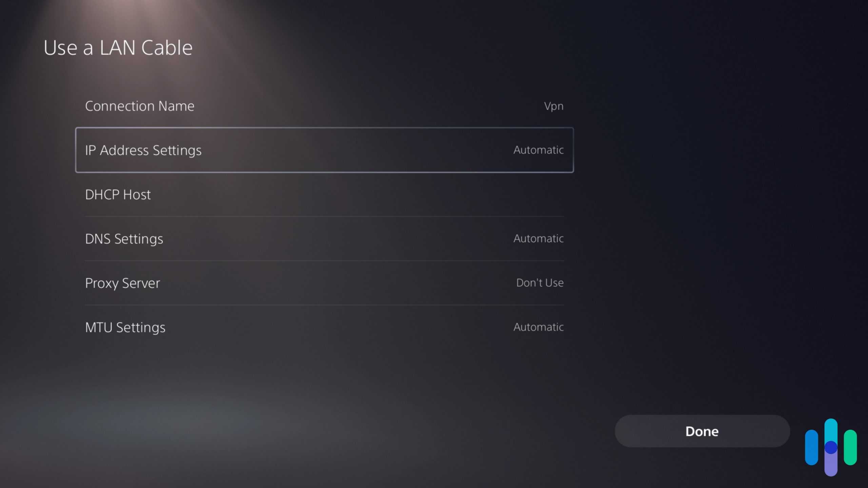This screenshot has width=868, height=488.
Task: Open DHCP Host setting
Action: 324,195
